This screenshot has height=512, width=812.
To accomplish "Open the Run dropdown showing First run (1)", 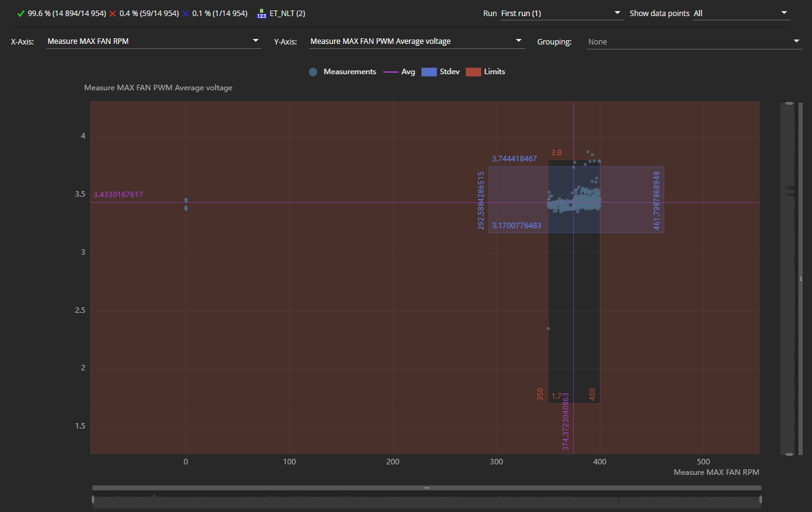I will pos(561,13).
